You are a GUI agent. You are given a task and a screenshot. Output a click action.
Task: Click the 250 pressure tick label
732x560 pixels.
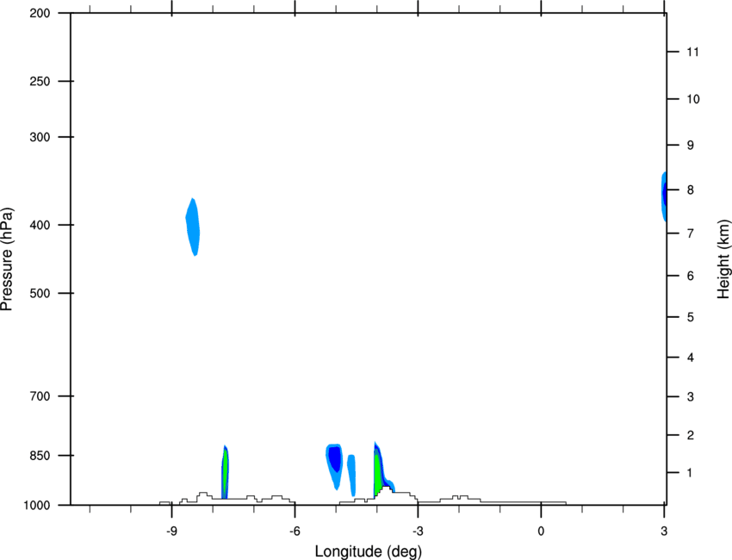point(40,81)
